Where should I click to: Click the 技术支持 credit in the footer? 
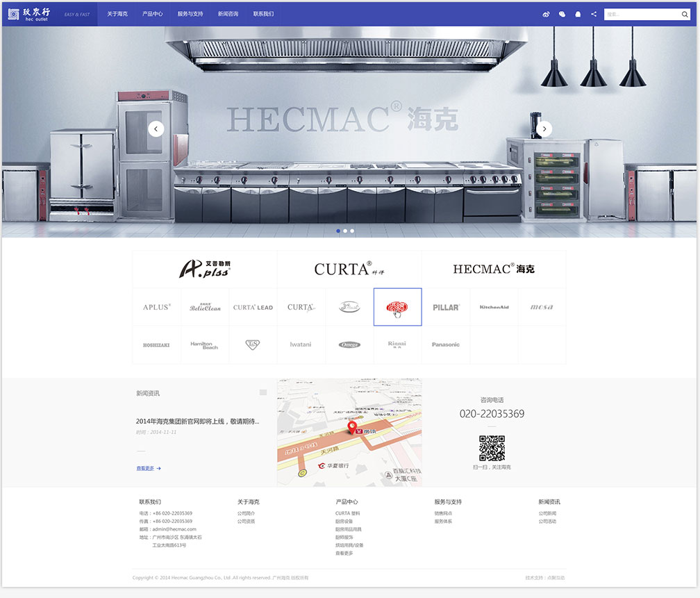pyautogui.click(x=545, y=578)
